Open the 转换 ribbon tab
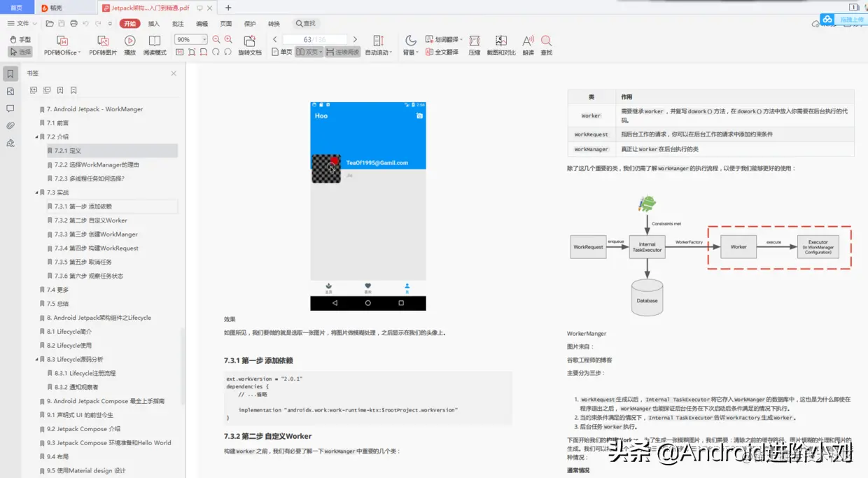Screen dimensions: 868x478 (274, 24)
